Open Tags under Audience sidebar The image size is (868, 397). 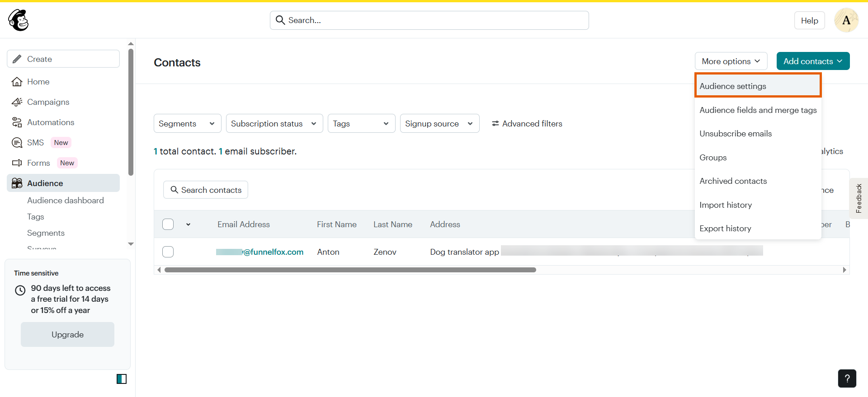pos(36,217)
